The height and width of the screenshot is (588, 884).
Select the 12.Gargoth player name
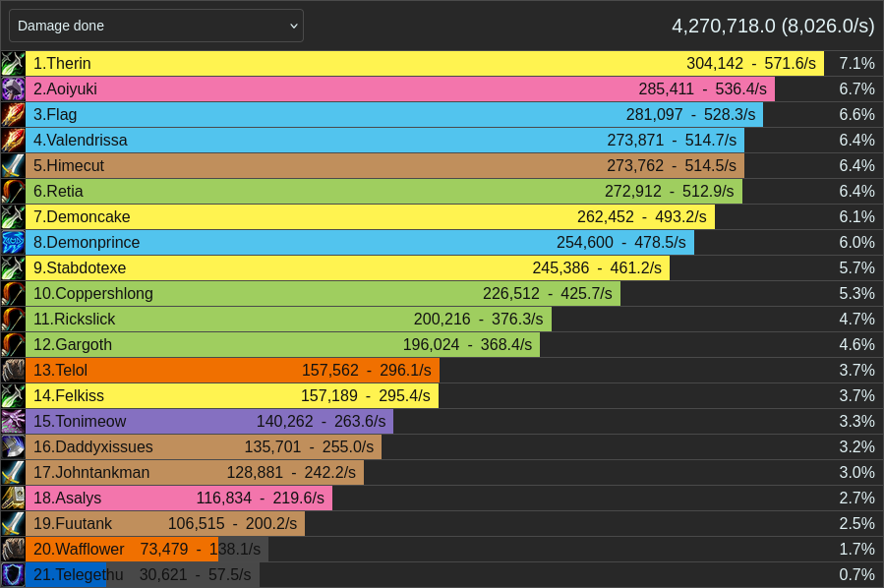point(72,344)
